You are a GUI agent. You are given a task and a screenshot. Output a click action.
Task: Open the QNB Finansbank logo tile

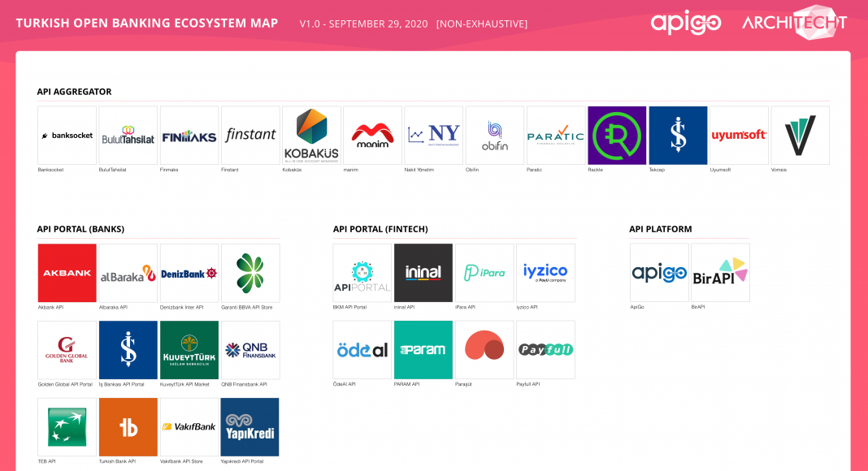pos(250,350)
